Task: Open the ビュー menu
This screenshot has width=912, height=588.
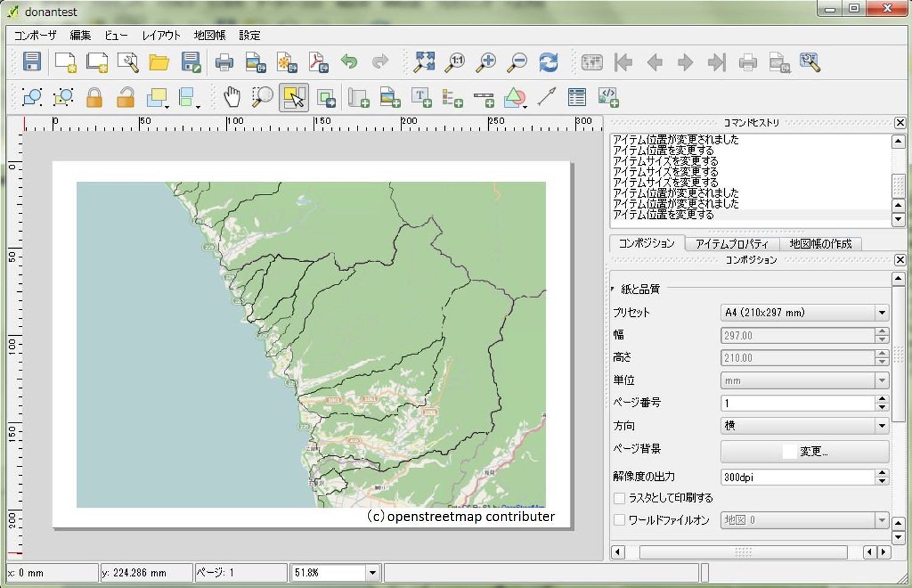Action: tap(116, 35)
